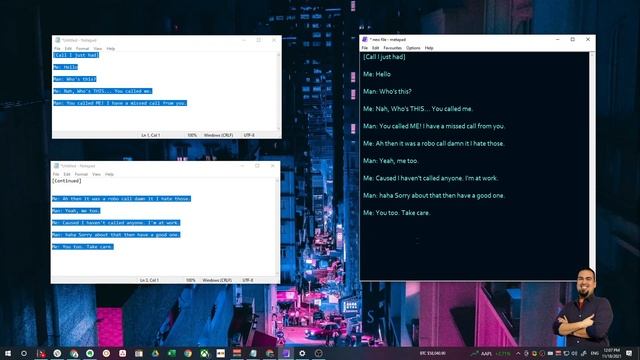Open the Windows Start menu
Screen dimensions: 640x360
click(8, 353)
